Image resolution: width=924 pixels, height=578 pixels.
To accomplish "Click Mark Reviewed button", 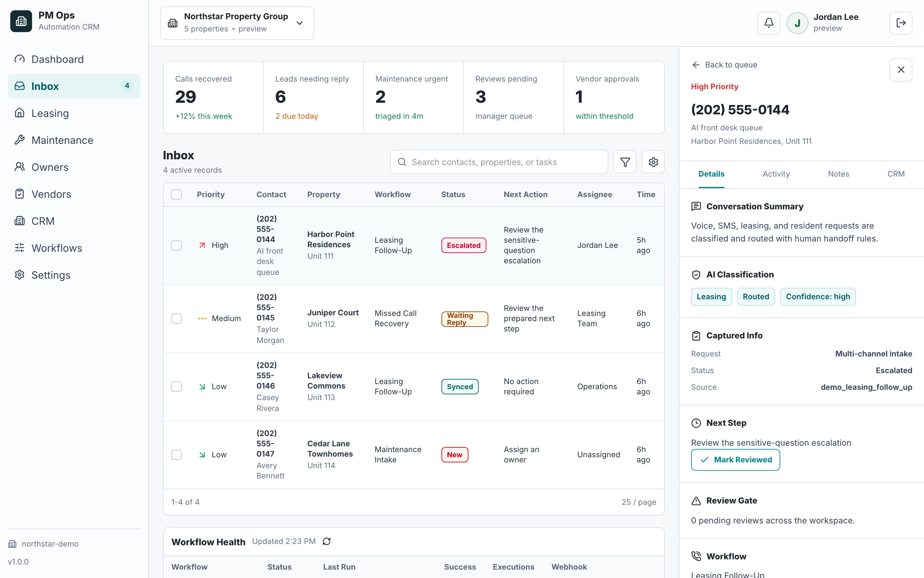I will pyautogui.click(x=735, y=460).
